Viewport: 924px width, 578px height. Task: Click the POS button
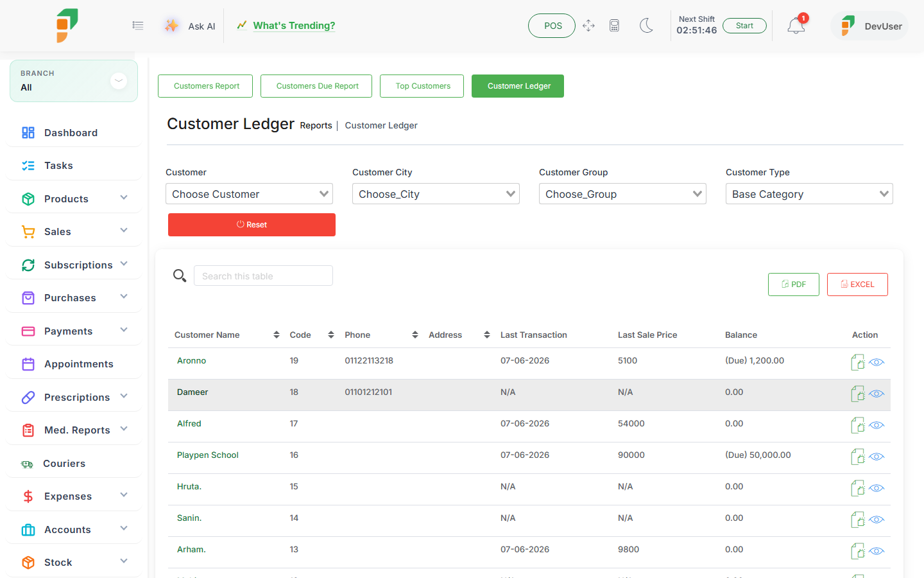pos(552,26)
